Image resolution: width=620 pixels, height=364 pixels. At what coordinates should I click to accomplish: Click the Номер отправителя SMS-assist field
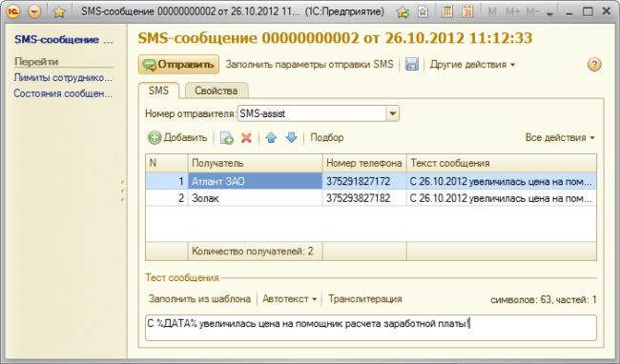pos(312,113)
